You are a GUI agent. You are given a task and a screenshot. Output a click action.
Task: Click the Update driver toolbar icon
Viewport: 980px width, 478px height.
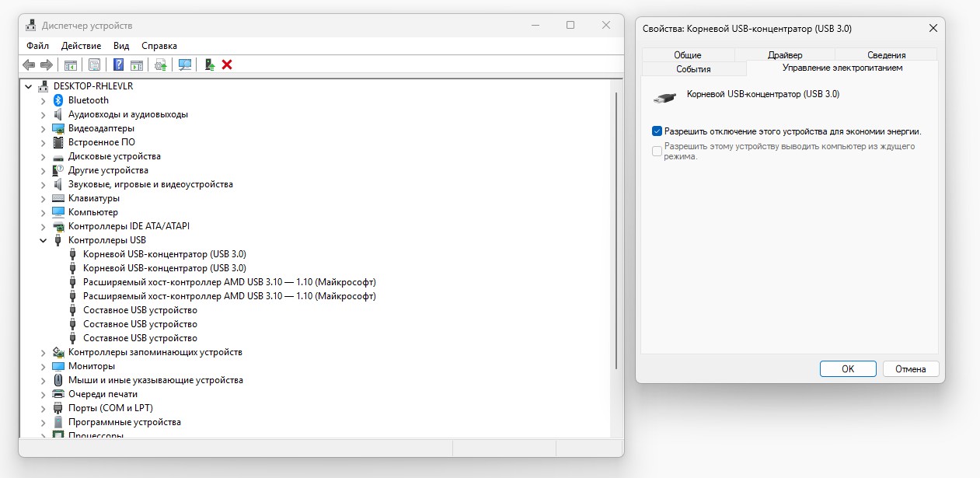[x=161, y=65]
